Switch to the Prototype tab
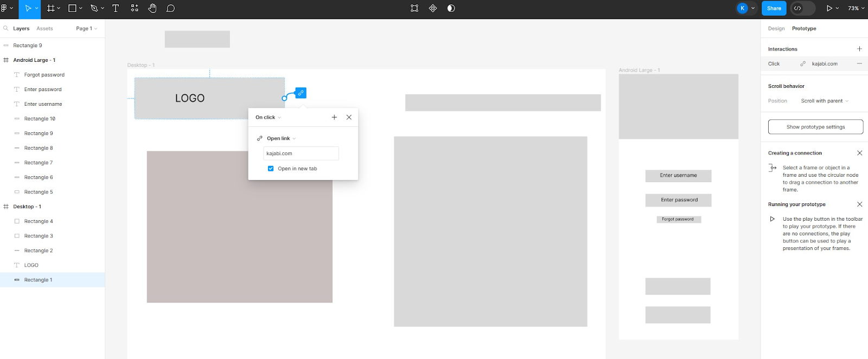Viewport: 868px width, 359px height. click(x=804, y=28)
